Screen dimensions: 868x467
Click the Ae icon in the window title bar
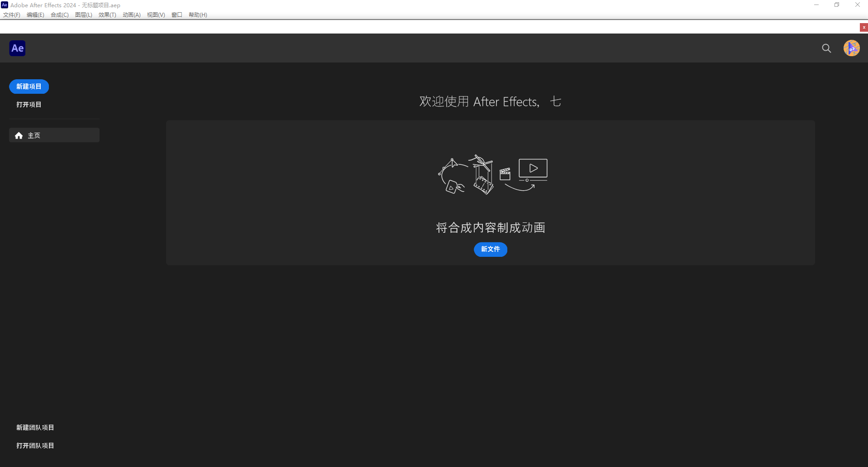click(5, 5)
